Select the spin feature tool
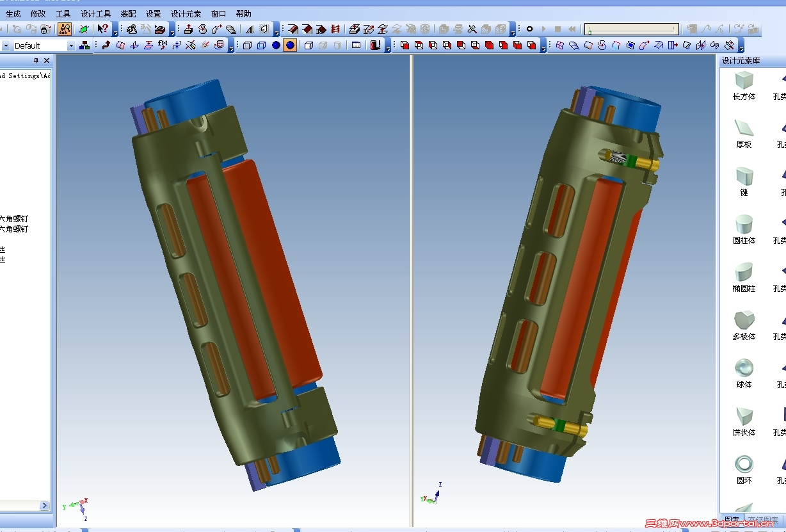Viewport: 786px width, 532px height. pos(202,29)
